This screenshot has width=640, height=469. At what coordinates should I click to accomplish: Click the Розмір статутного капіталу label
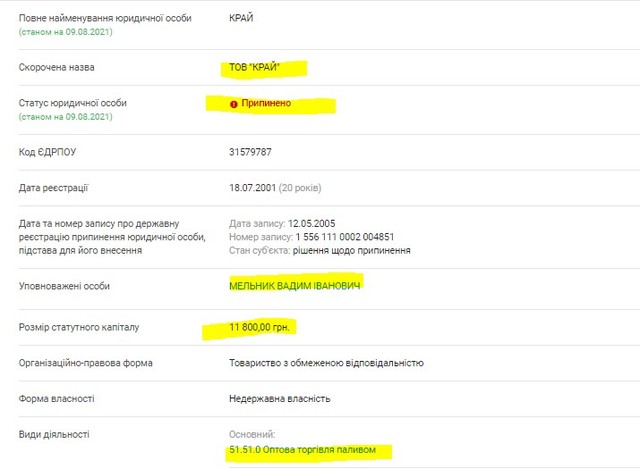point(81,327)
